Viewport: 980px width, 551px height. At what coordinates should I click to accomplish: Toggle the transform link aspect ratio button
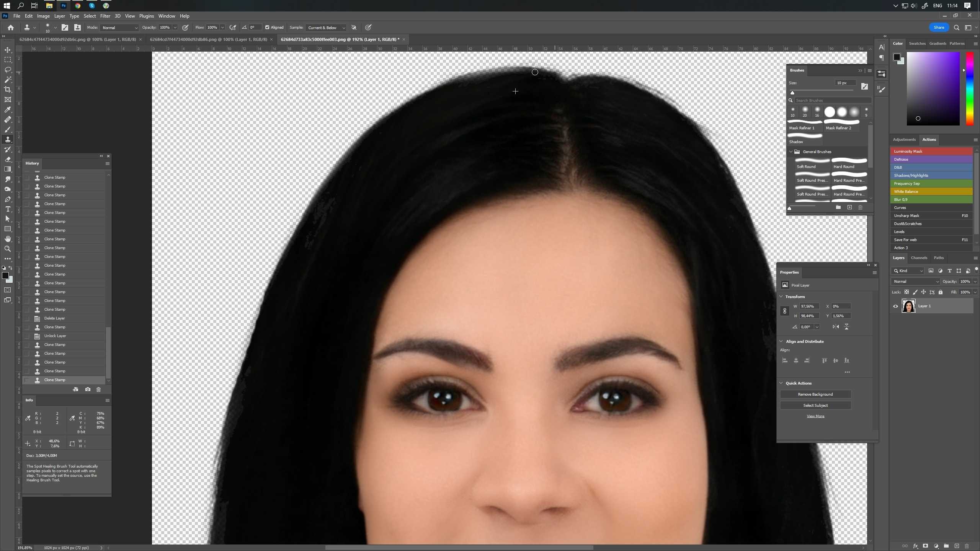[x=784, y=311]
